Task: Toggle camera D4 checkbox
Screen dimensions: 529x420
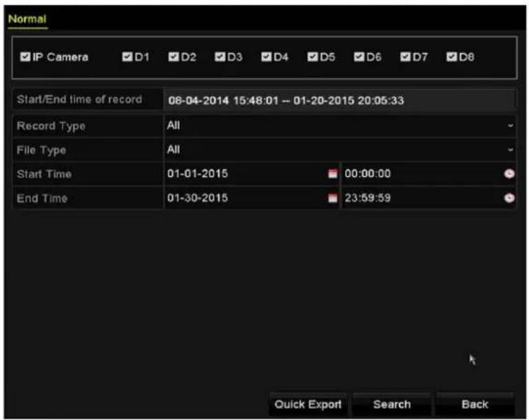Action: tap(266, 56)
